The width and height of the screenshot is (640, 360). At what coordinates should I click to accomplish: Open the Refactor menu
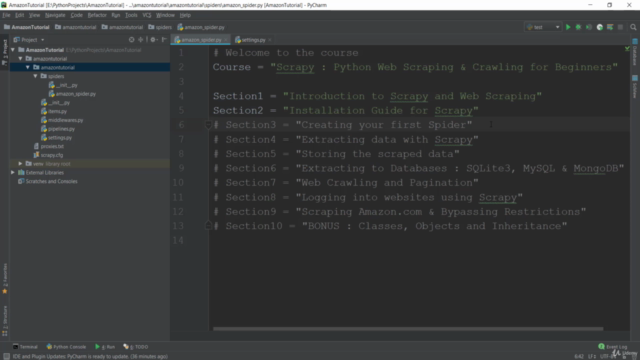tap(97, 15)
